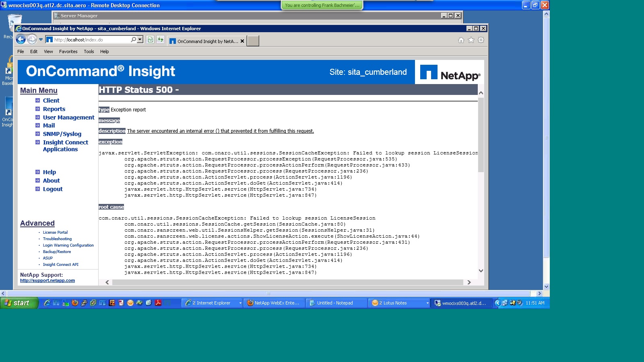Click the arrow icon beside Insight Connect Applications
This screenshot has width=644, height=362.
coord(37,142)
